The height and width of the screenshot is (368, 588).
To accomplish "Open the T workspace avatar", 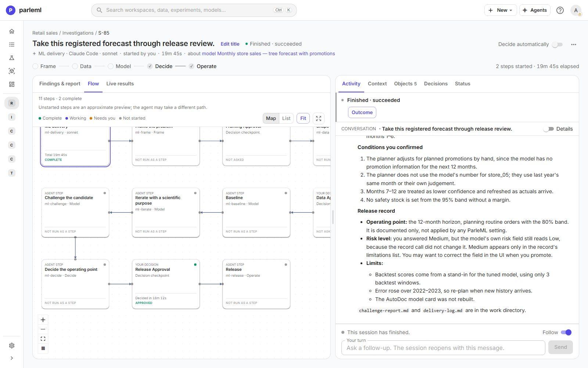I will 12,173.
